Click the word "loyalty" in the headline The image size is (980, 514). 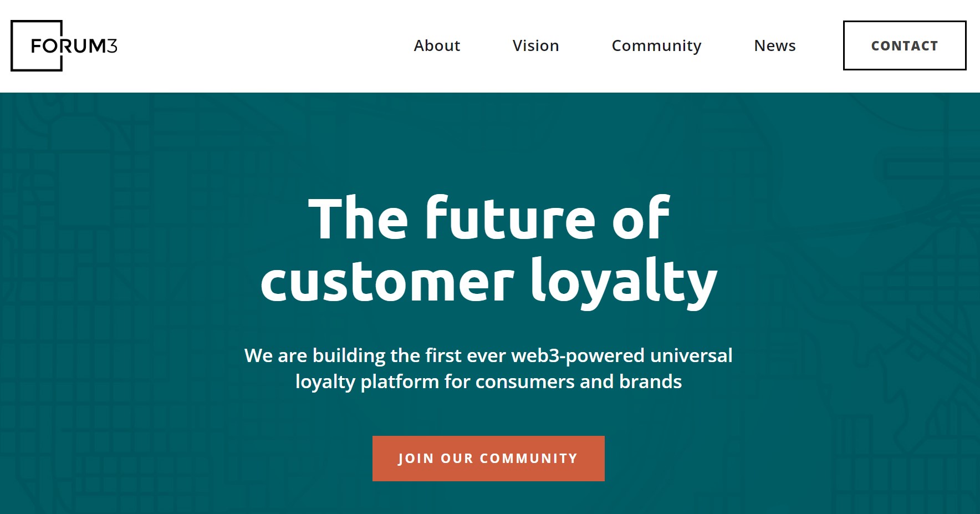[624, 282]
